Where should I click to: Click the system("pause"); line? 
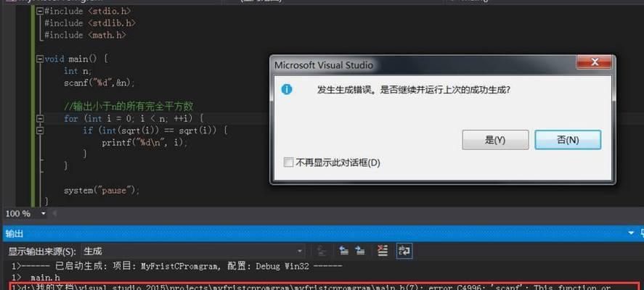[x=102, y=191]
